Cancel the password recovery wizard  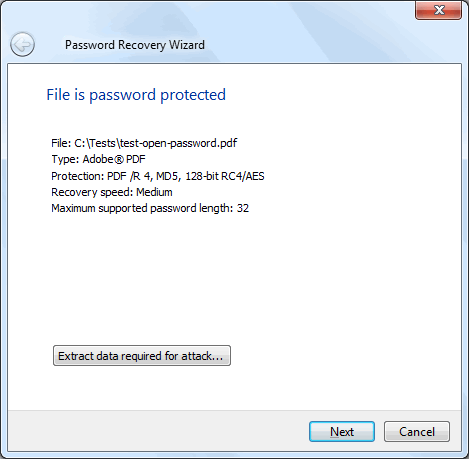click(x=417, y=432)
